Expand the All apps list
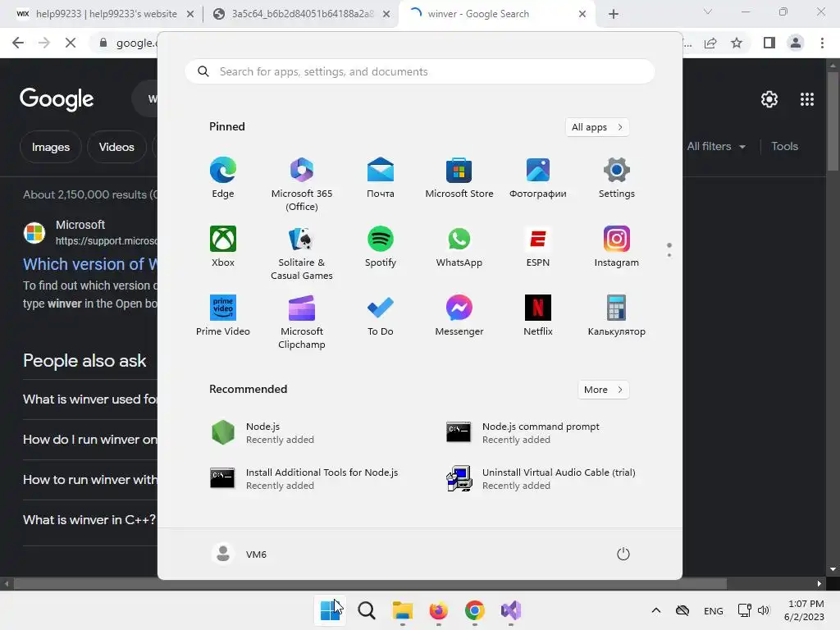Image resolution: width=840 pixels, height=630 pixels. (x=597, y=127)
